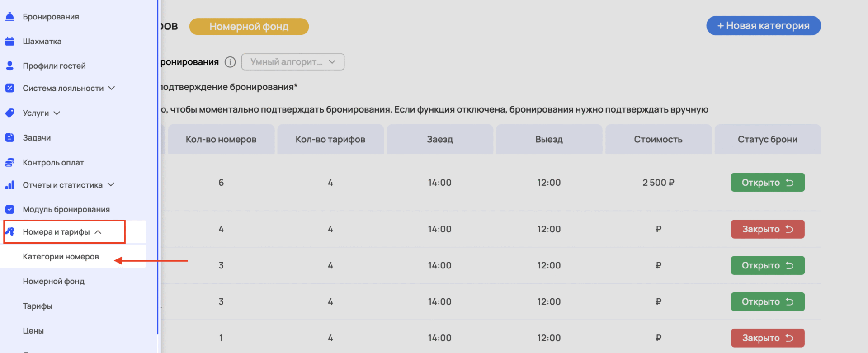The image size is (868, 353).
Task: Click the yellow Номерной фонд button
Action: pyautogui.click(x=249, y=27)
